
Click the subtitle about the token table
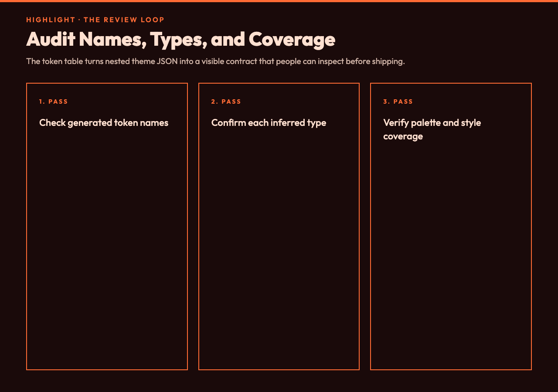[215, 61]
